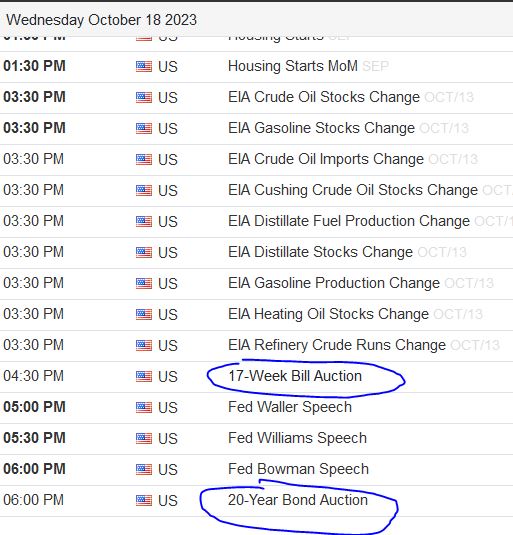Click the US flag beside Housing Starts MoM

[144, 66]
